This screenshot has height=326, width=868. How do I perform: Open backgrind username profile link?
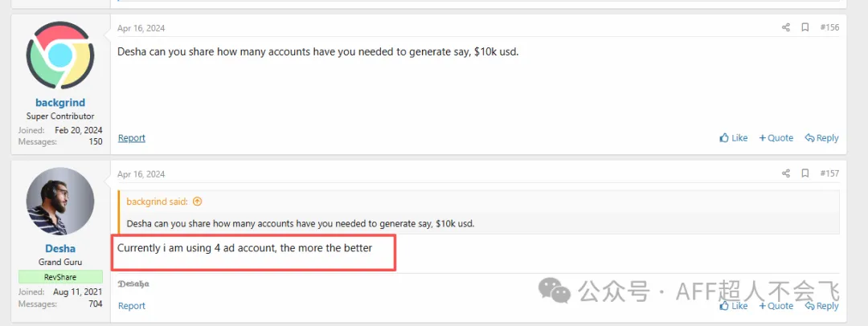pyautogui.click(x=60, y=103)
